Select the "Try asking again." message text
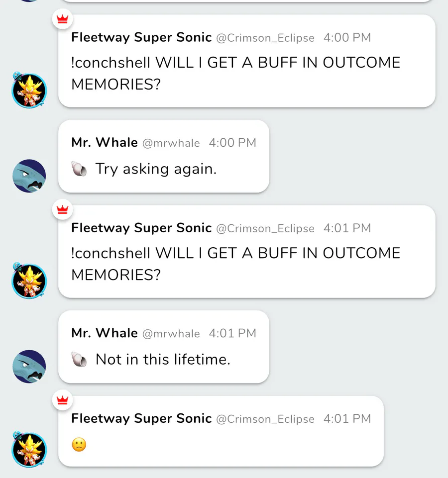The image size is (448, 478). [156, 169]
